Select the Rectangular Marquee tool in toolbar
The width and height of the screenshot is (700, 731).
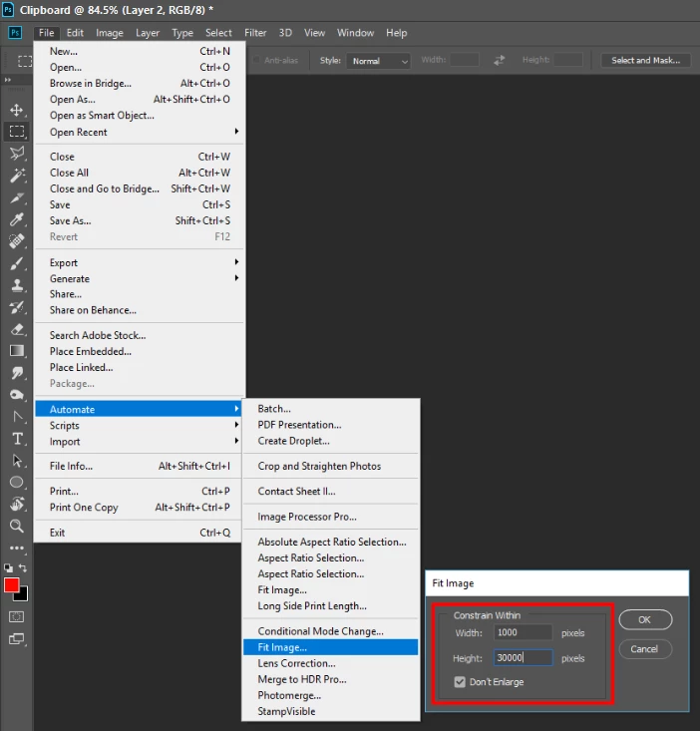[x=17, y=132]
